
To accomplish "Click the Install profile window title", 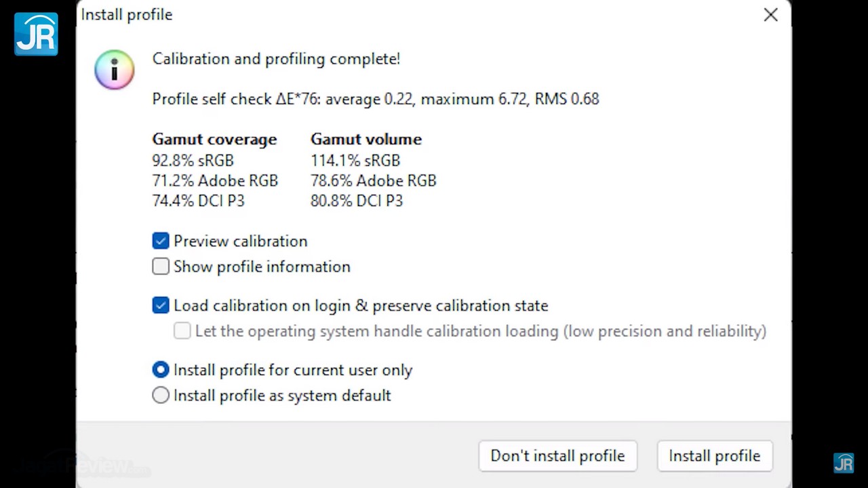I will (x=127, y=15).
